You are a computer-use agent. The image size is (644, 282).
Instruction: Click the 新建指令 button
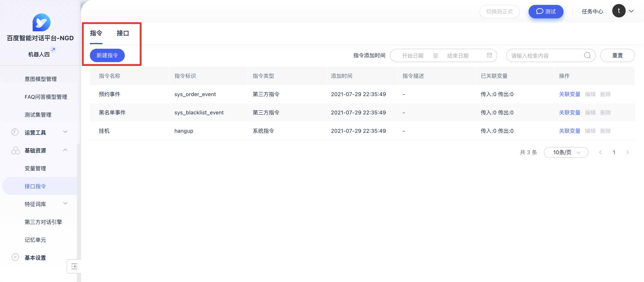click(x=107, y=55)
